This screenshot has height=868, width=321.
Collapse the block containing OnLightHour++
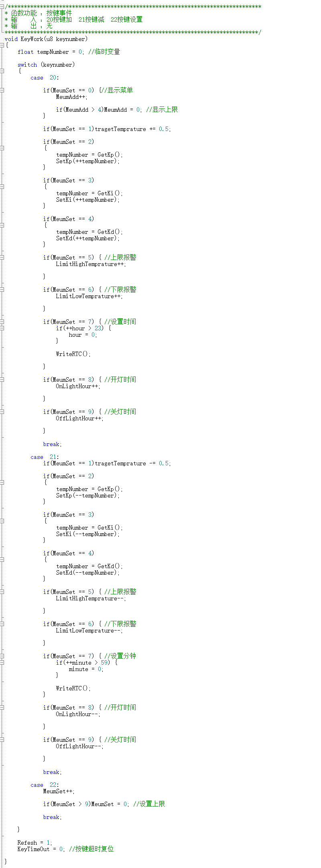coord(2,380)
